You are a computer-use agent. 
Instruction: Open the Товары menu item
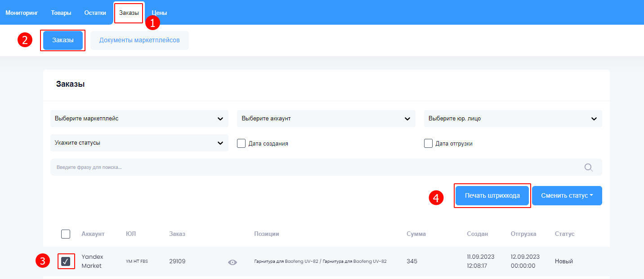tap(61, 13)
